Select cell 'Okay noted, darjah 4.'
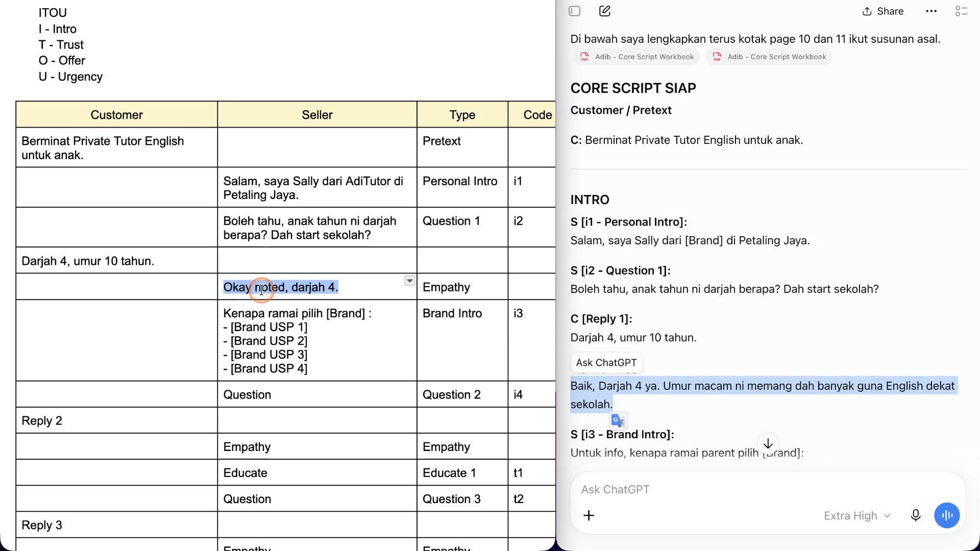 point(317,287)
